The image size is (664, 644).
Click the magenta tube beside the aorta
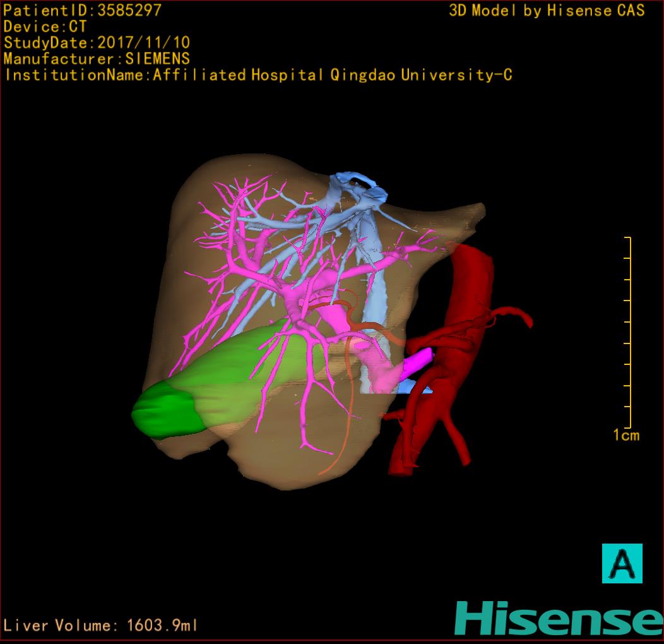[417, 362]
